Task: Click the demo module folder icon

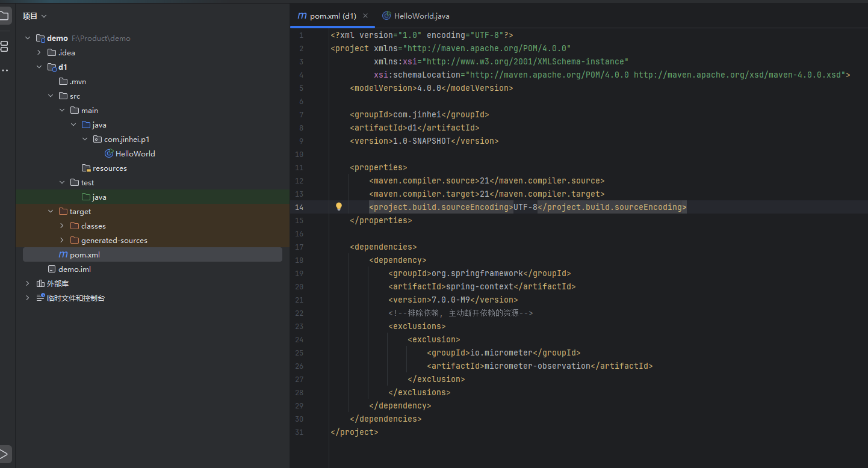Action: (40, 38)
